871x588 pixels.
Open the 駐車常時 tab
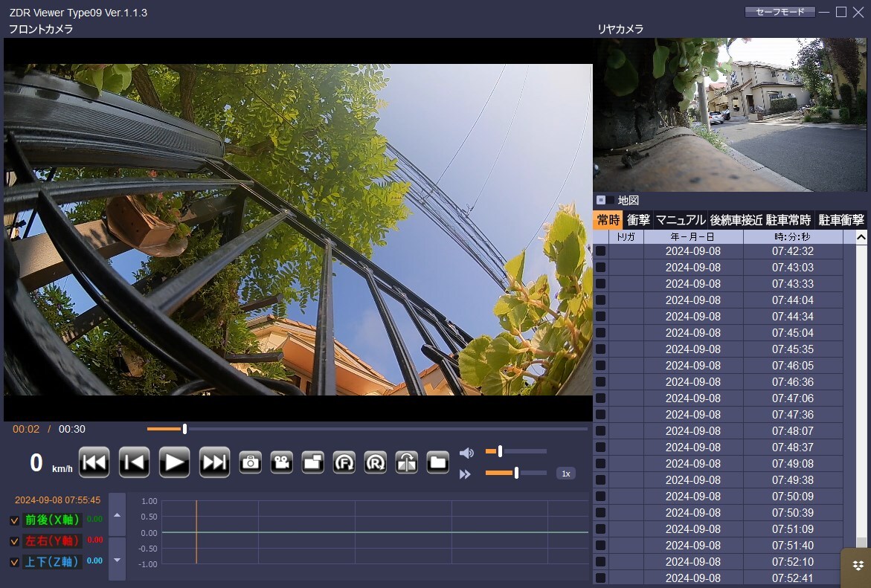pyautogui.click(x=788, y=220)
